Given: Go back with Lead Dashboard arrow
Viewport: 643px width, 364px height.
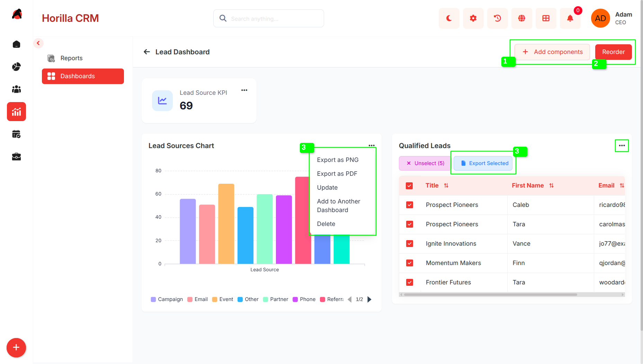Looking at the screenshot, I should (147, 52).
